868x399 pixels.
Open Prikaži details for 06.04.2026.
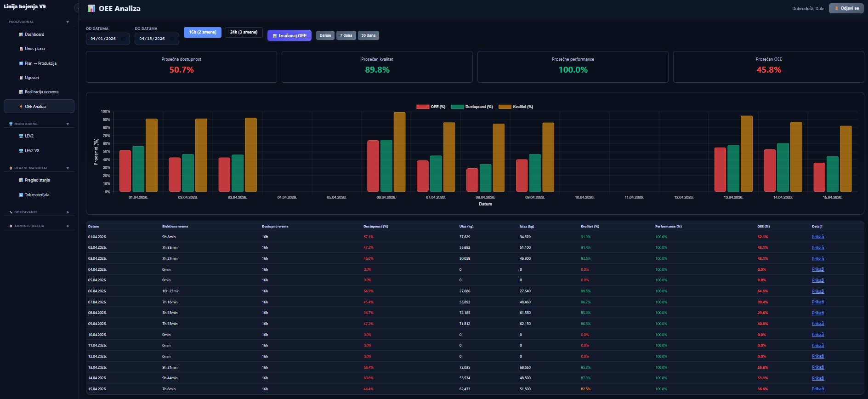pos(818,291)
